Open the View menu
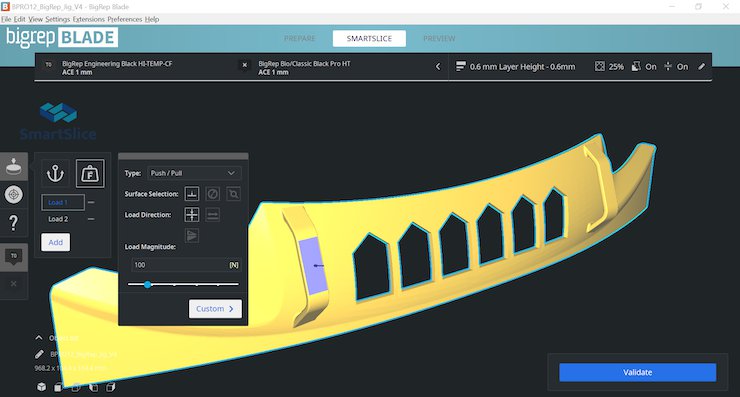Screen dimensions: 740x397 pos(35,19)
